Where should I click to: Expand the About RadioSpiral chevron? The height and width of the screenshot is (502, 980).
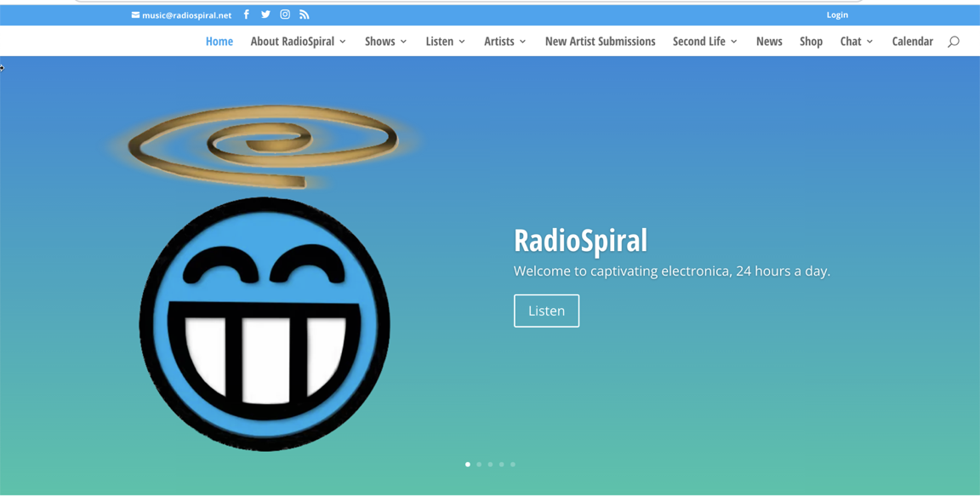coord(343,42)
